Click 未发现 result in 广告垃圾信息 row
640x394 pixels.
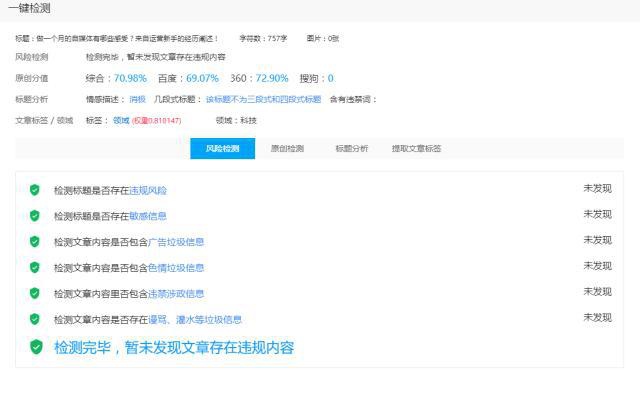click(598, 240)
